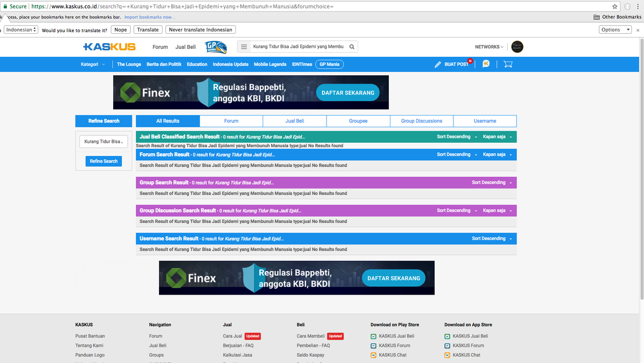This screenshot has width=644, height=363.
Task: Click Nope on translate bar
Action: click(121, 30)
